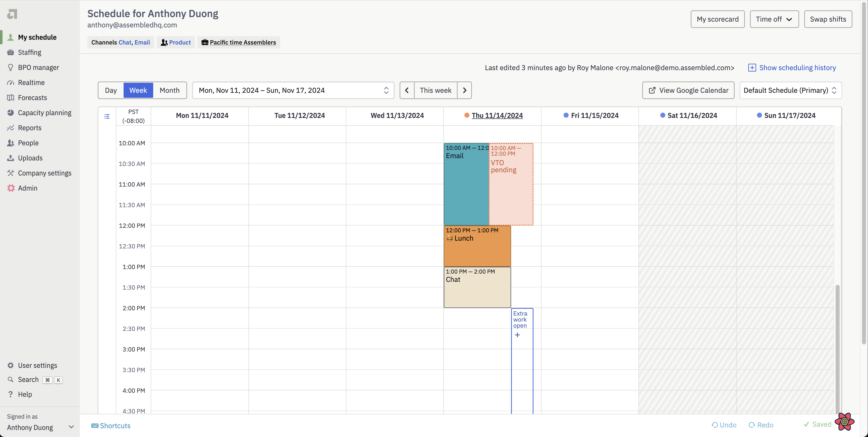The height and width of the screenshot is (437, 868).
Task: Click the Swap shifts button
Action: click(x=828, y=19)
